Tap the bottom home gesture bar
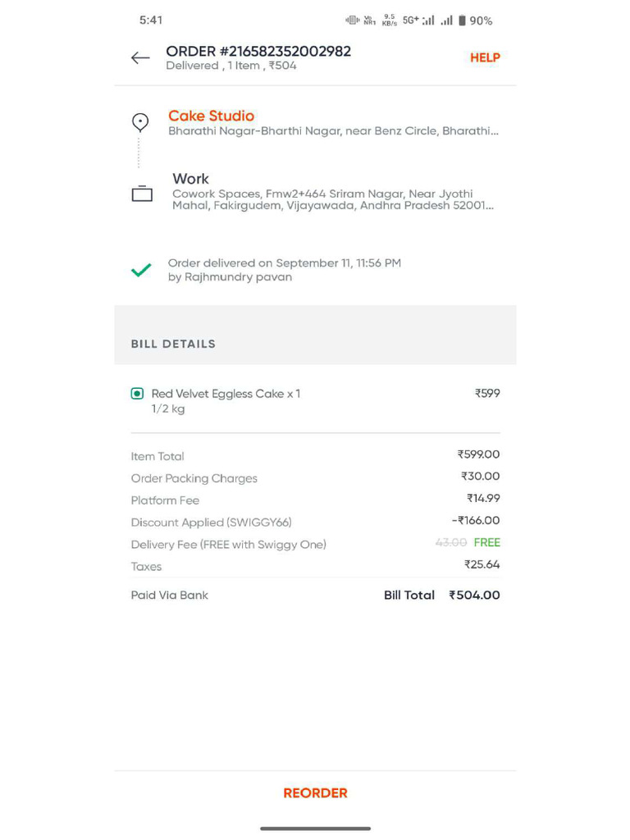The image size is (630, 840). coord(315,829)
